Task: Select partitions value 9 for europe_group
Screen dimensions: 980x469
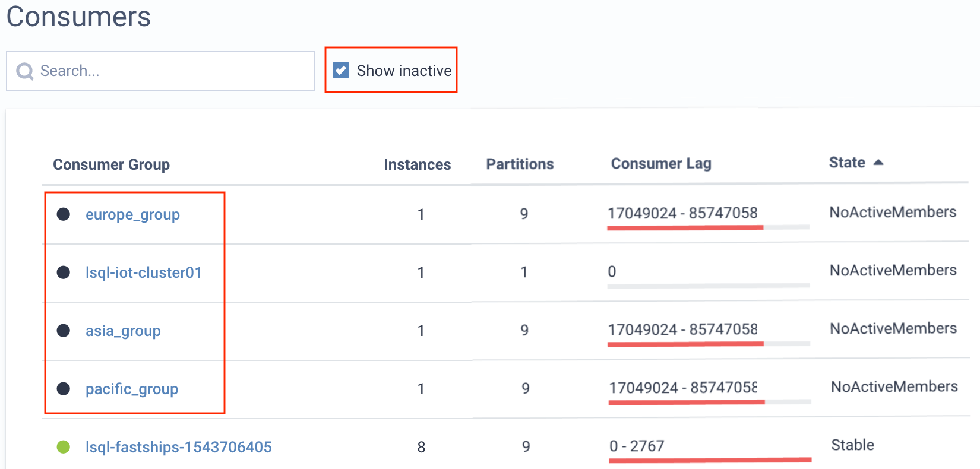Action: [x=524, y=214]
